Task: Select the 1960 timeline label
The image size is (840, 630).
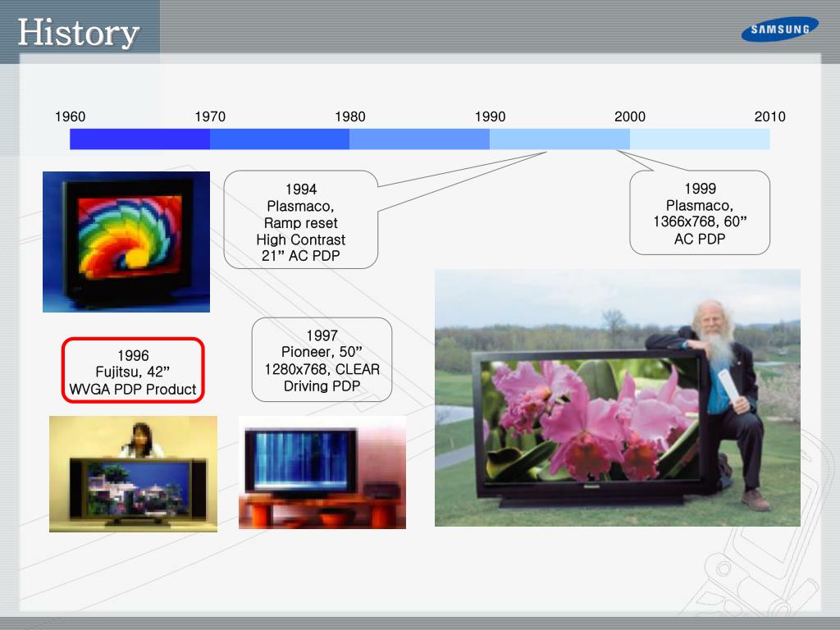Action: pos(71,116)
